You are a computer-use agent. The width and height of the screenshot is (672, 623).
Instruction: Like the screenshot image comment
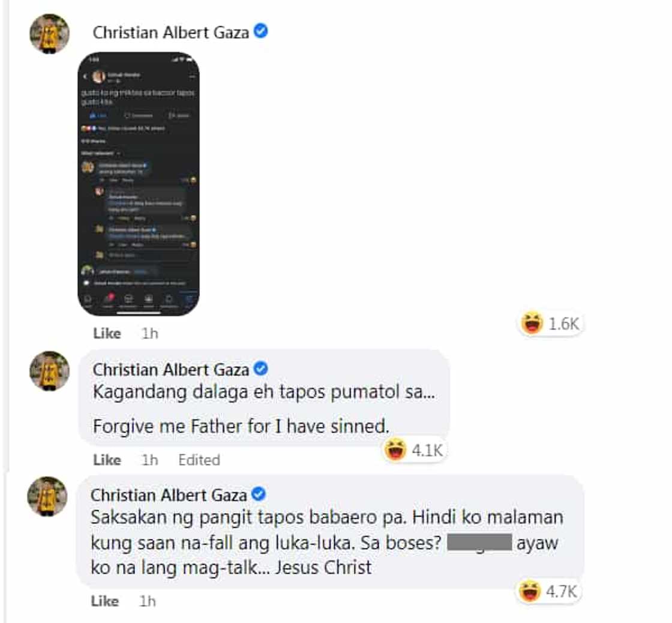(107, 333)
